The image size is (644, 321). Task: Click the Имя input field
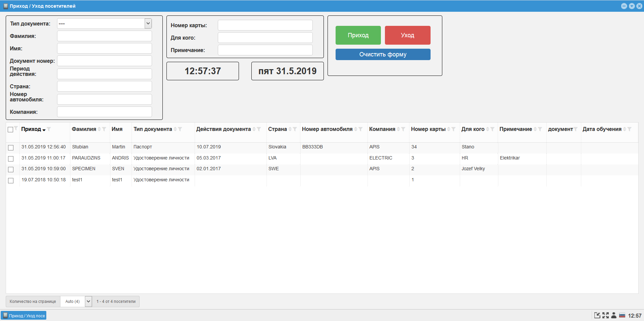click(x=104, y=48)
